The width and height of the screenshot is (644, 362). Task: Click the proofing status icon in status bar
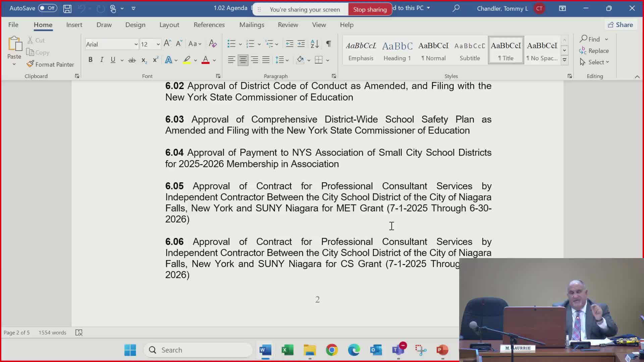click(79, 333)
